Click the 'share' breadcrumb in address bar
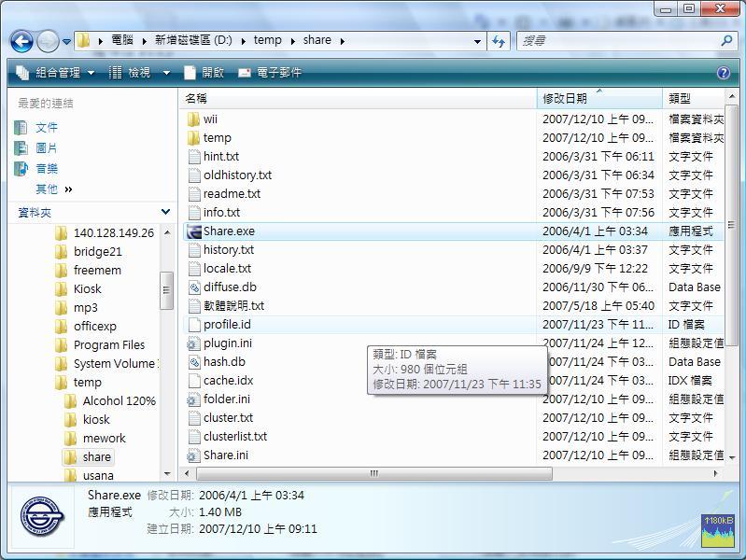The width and height of the screenshot is (746, 560). (x=317, y=40)
